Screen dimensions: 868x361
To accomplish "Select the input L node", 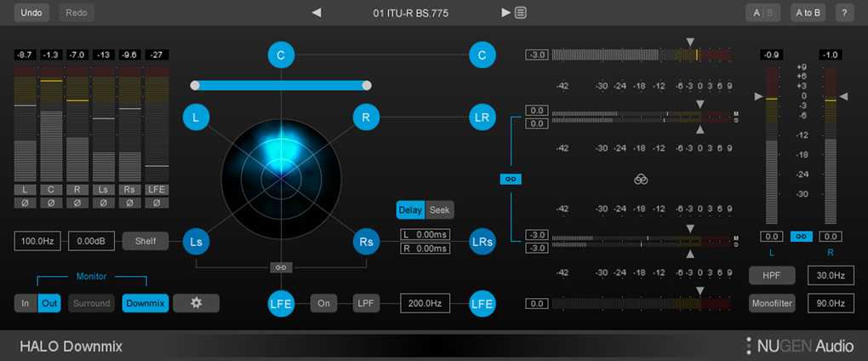I will (196, 117).
